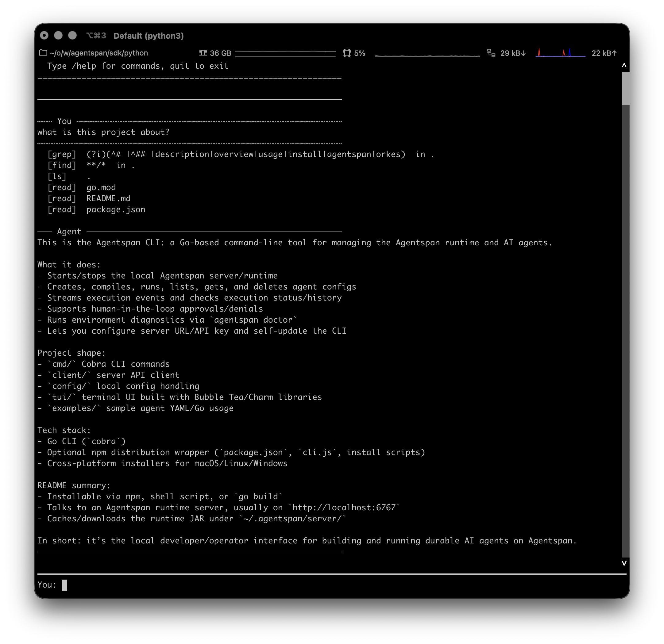Click the '`client/` server API client' line

pos(108,375)
